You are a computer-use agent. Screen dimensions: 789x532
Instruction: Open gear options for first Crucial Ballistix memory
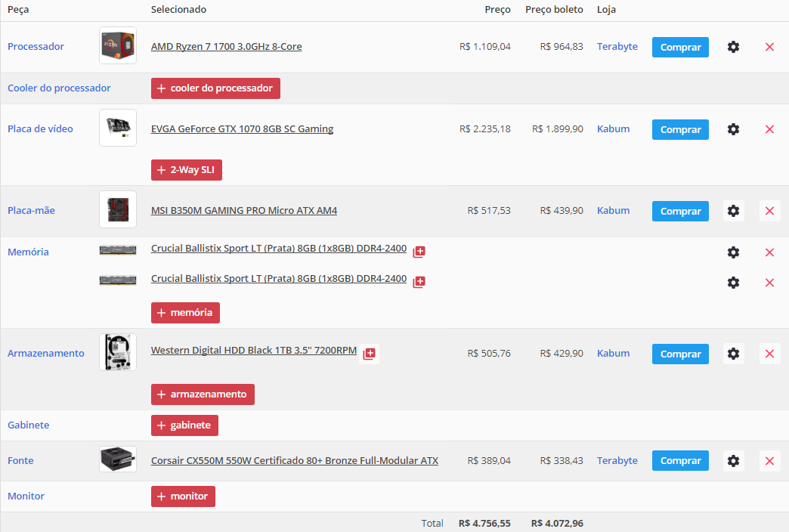(x=733, y=252)
